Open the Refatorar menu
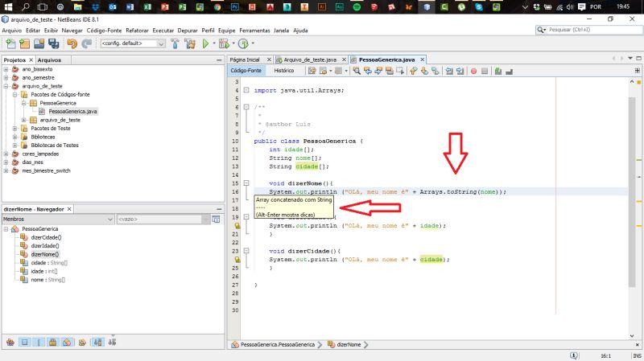Image resolution: width=644 pixels, height=361 pixels. tap(137, 31)
